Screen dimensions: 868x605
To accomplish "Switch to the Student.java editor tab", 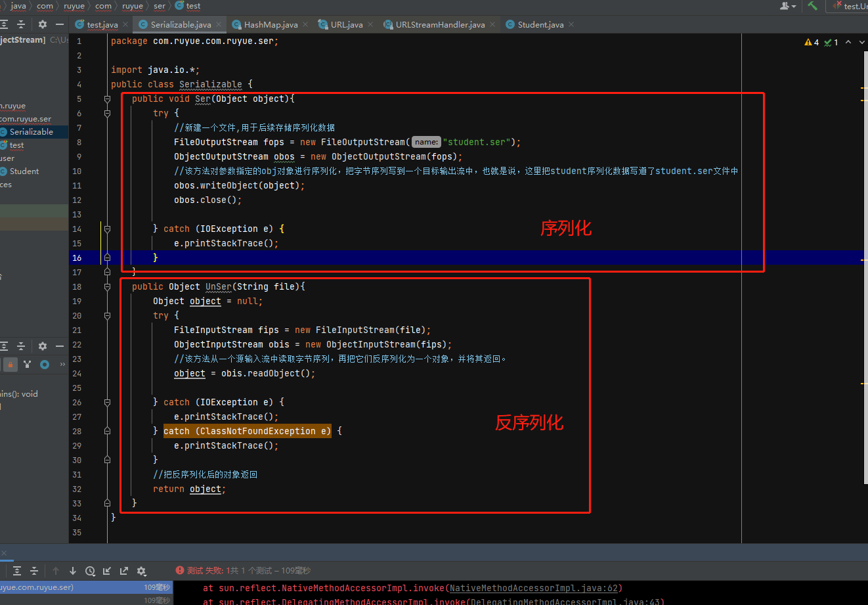I will point(540,24).
